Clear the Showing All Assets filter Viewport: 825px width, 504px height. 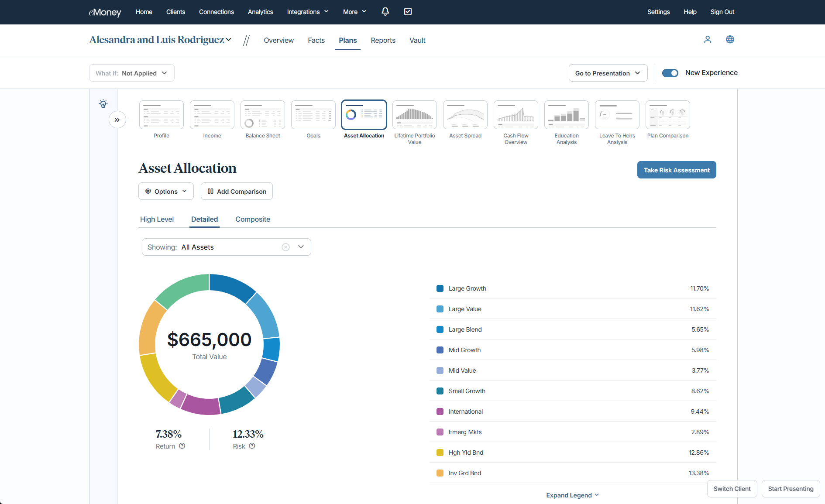(286, 247)
